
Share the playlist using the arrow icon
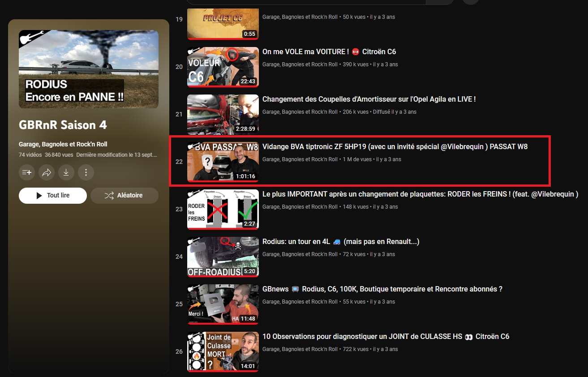(47, 172)
